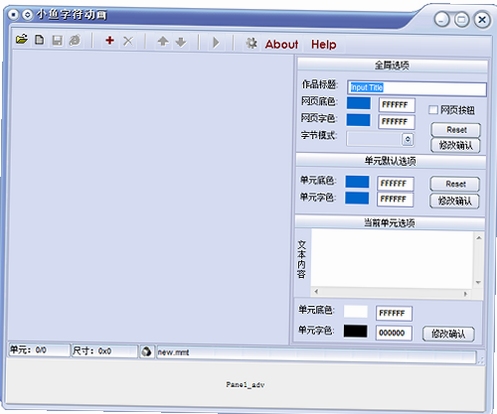Pick the 网页底色 color swatch
Image resolution: width=497 pixels, height=414 pixels.
tap(358, 103)
